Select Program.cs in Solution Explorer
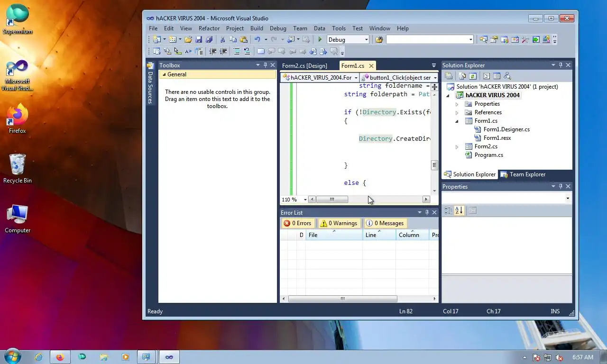Screen dimensions: 607x364 (488, 155)
